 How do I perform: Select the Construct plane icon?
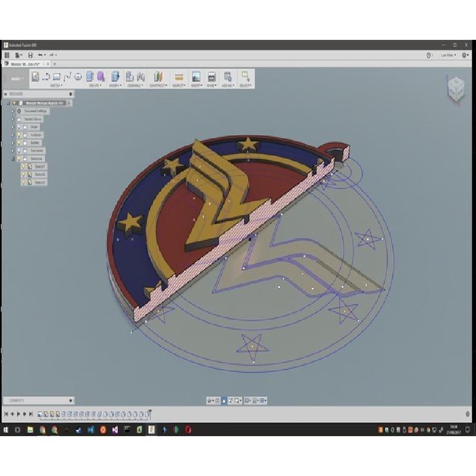158,77
